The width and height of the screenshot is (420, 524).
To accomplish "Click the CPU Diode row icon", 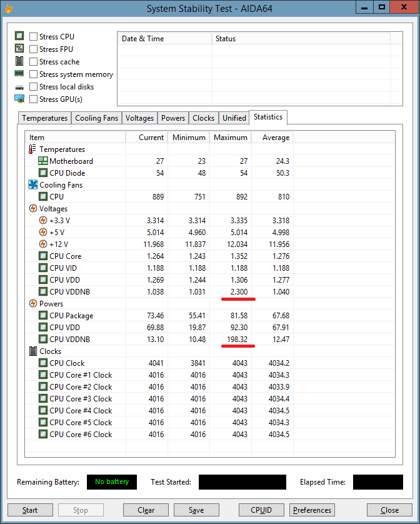I will (42, 173).
